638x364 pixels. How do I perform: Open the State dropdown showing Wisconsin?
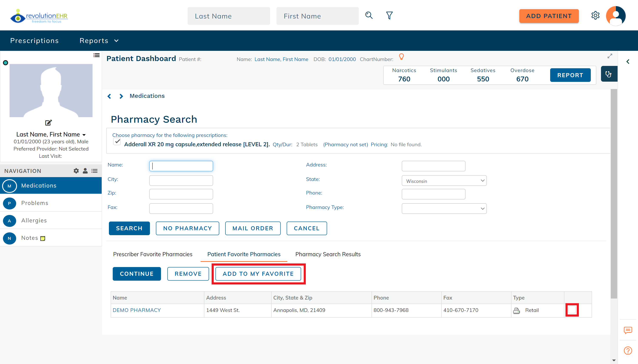pyautogui.click(x=444, y=181)
